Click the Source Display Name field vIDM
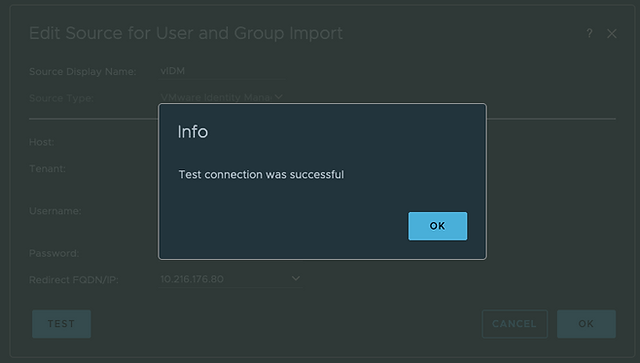The width and height of the screenshot is (640, 363). point(222,71)
